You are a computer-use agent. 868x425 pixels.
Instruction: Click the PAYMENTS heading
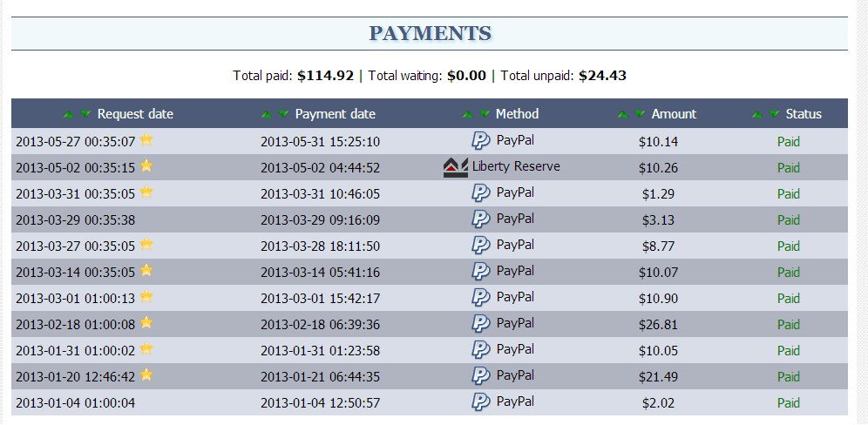431,33
